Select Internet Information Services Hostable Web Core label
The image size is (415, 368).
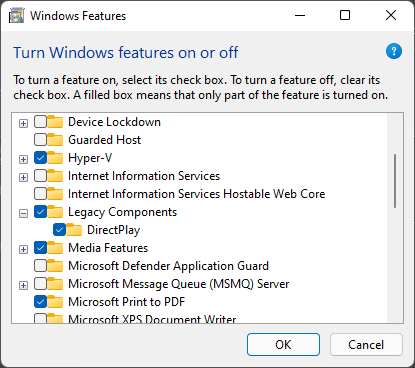197,194
